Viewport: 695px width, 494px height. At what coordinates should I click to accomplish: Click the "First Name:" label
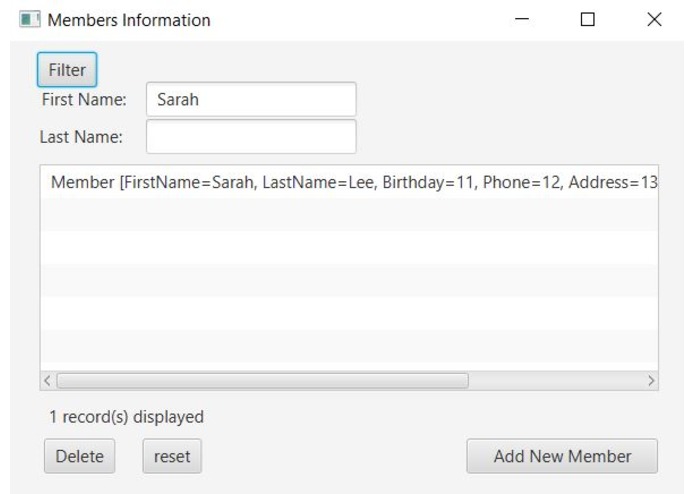point(84,99)
